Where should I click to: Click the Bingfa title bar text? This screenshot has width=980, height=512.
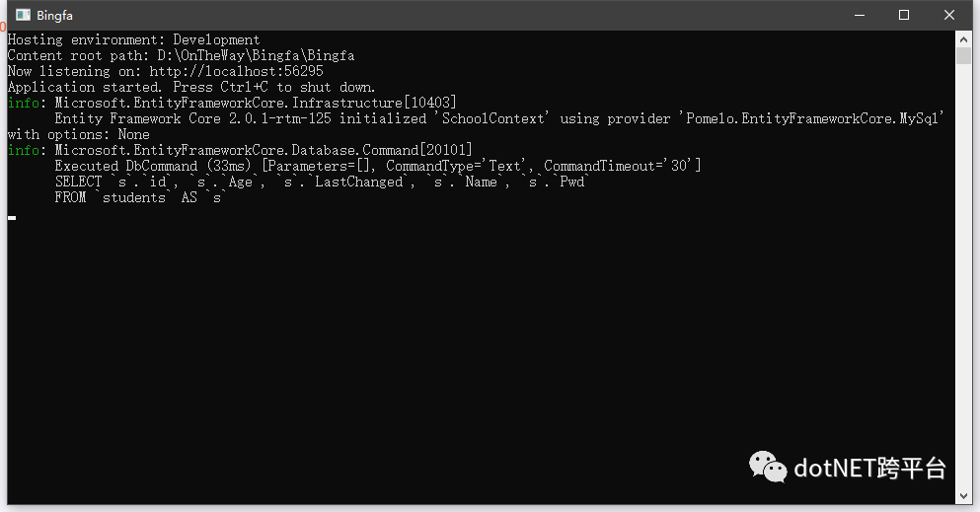(54, 16)
